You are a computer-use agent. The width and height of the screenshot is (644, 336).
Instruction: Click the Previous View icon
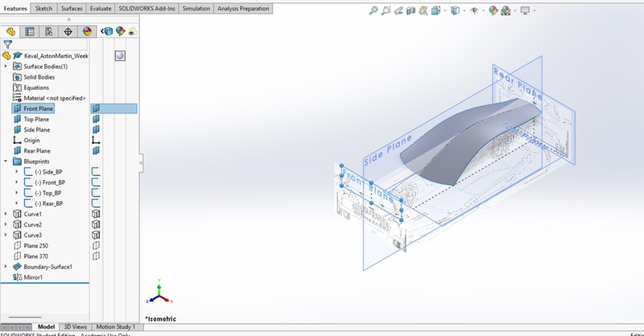click(398, 10)
